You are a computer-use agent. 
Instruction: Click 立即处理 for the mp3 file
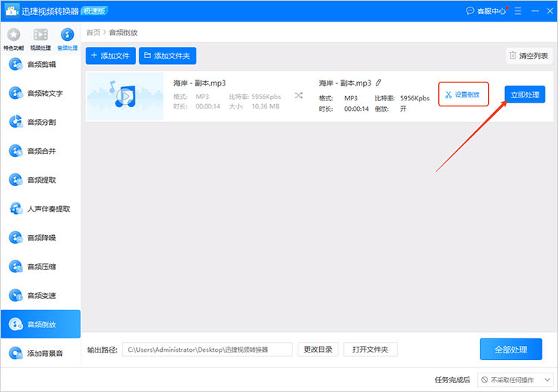pyautogui.click(x=525, y=94)
